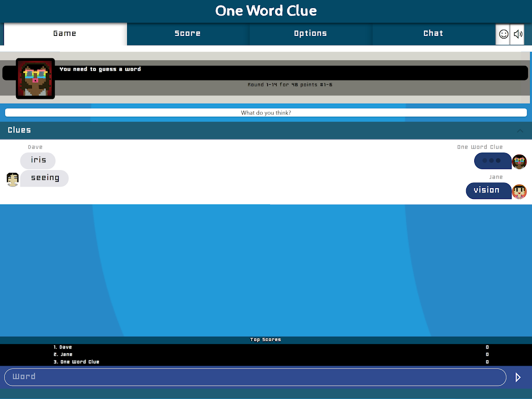This screenshot has height=399, width=532.
Task: Click the Dave name label above clues
Action: (35, 147)
